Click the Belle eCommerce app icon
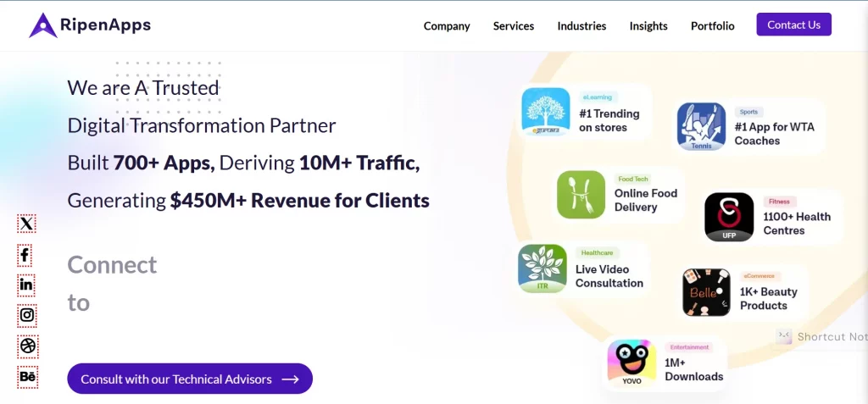868x404 pixels. (706, 292)
